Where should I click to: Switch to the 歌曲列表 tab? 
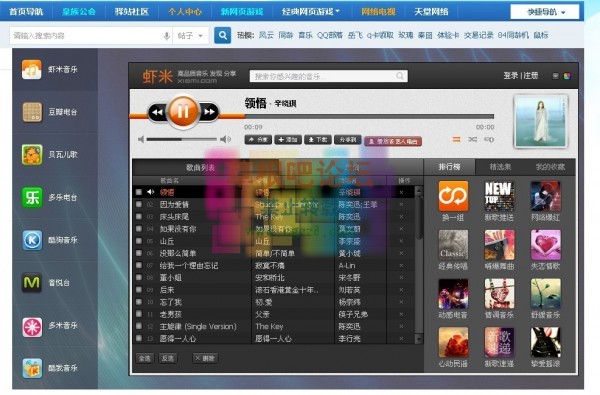201,167
